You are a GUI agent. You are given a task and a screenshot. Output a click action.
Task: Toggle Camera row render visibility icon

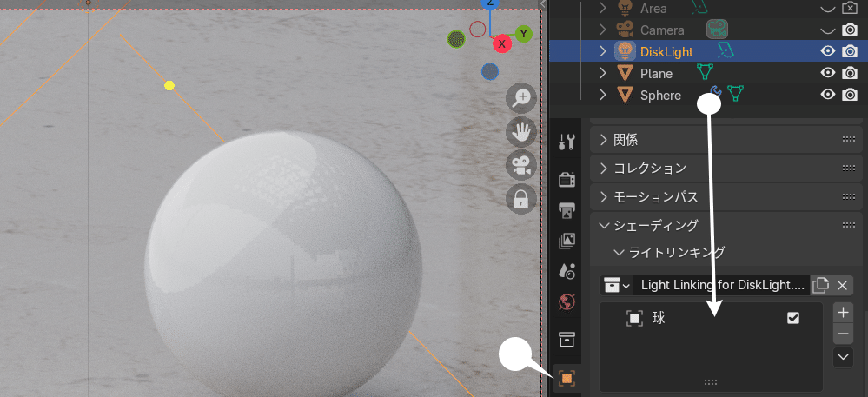pyautogui.click(x=850, y=30)
